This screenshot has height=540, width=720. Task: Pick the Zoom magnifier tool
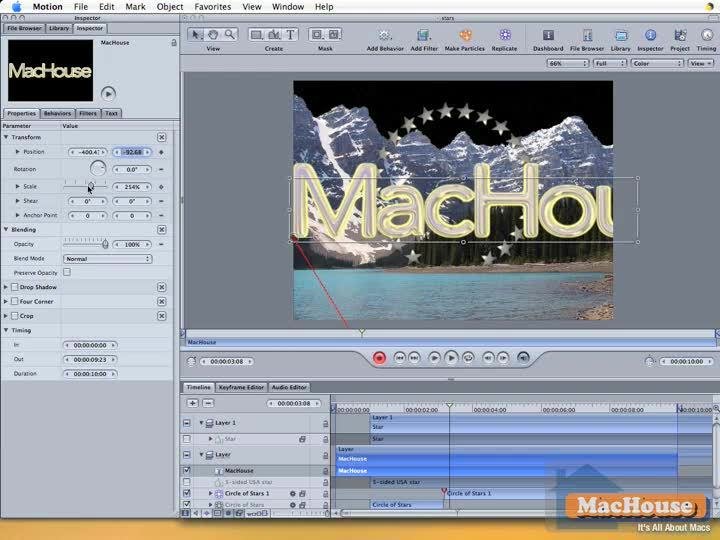(229, 34)
